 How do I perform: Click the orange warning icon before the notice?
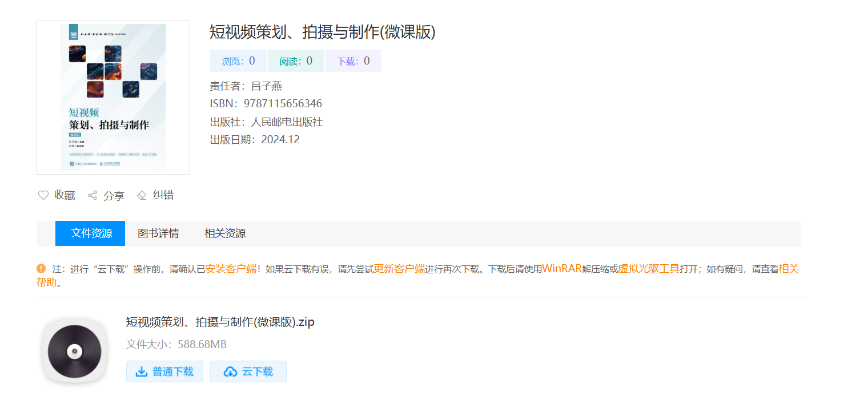(x=41, y=268)
